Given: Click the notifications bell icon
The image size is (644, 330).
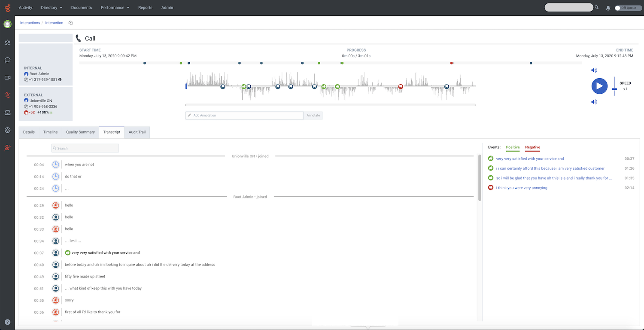Looking at the screenshot, I should pyautogui.click(x=609, y=8).
